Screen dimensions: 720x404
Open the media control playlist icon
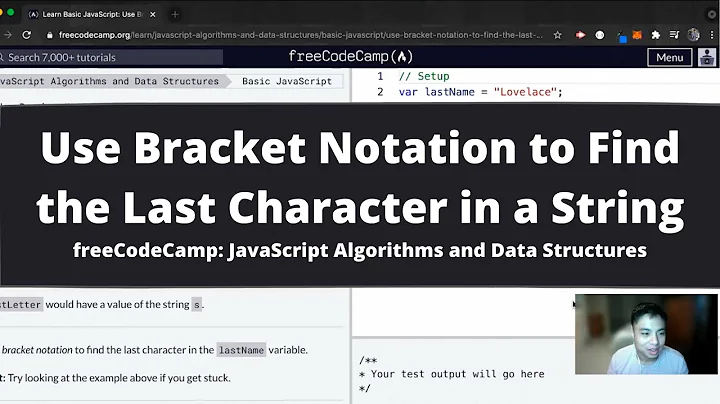coord(674,35)
